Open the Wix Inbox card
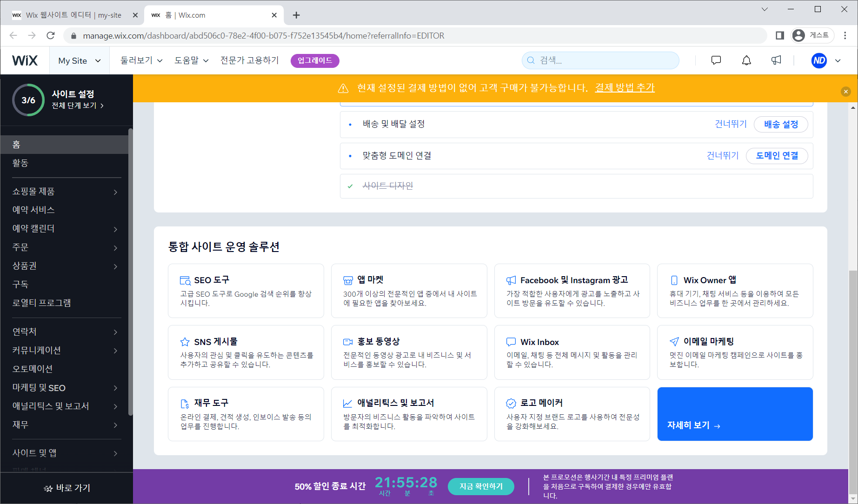The width and height of the screenshot is (858, 504). point(572,352)
